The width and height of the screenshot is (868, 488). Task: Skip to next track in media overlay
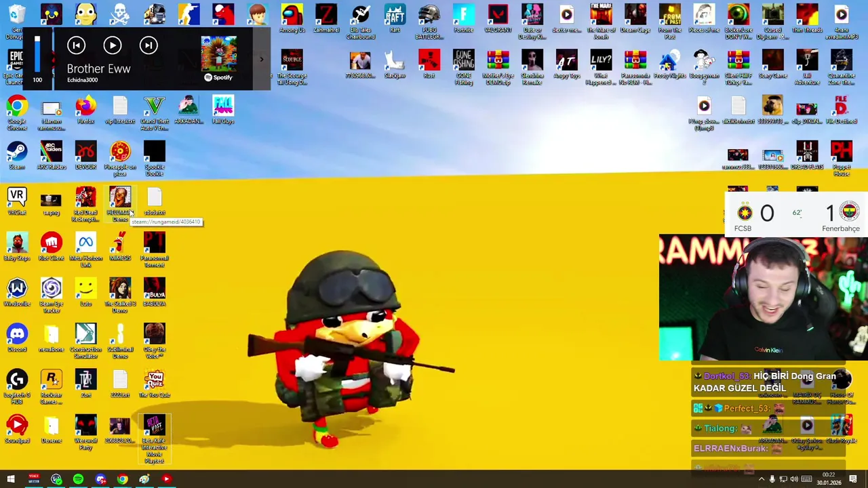[149, 45]
